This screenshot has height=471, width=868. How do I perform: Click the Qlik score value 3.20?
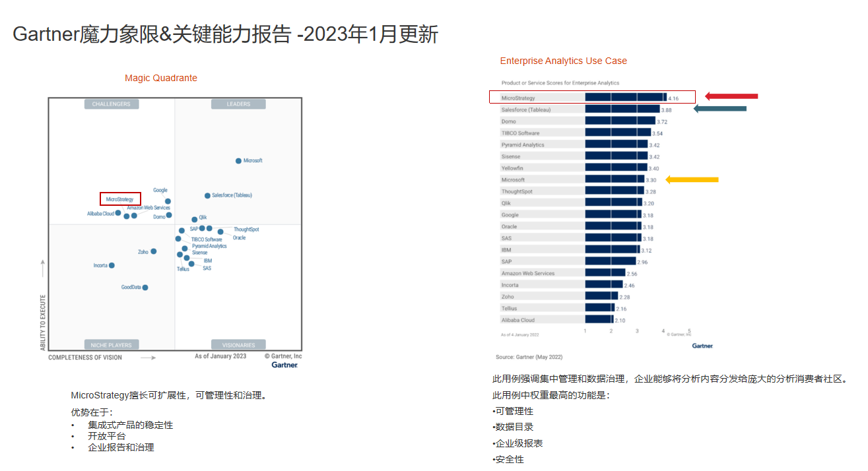tap(649, 204)
